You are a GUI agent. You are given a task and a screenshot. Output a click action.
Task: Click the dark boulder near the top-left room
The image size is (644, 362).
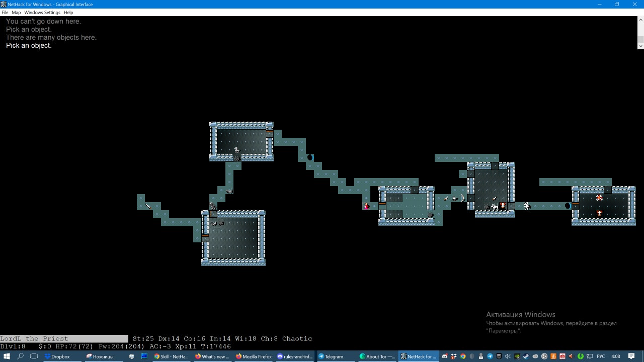pyautogui.click(x=310, y=157)
